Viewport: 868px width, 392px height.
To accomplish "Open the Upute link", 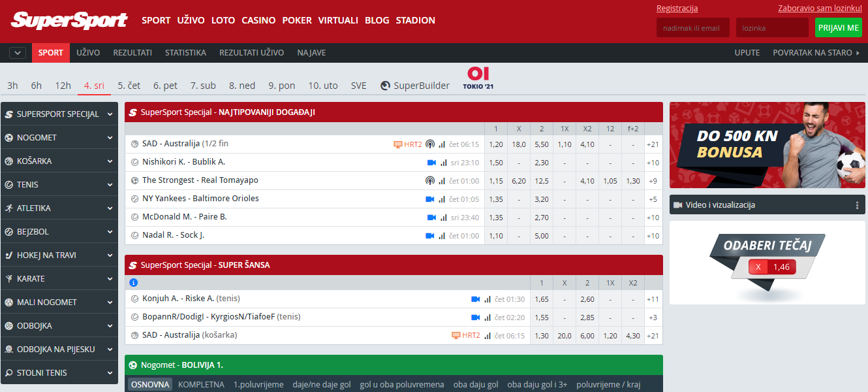I will pos(747,53).
